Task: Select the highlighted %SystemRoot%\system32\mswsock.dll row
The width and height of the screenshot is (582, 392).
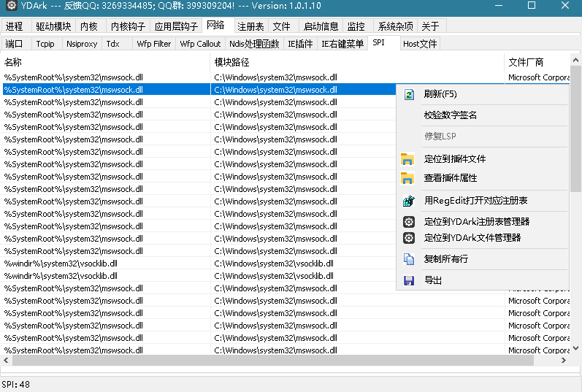Action: 199,90
